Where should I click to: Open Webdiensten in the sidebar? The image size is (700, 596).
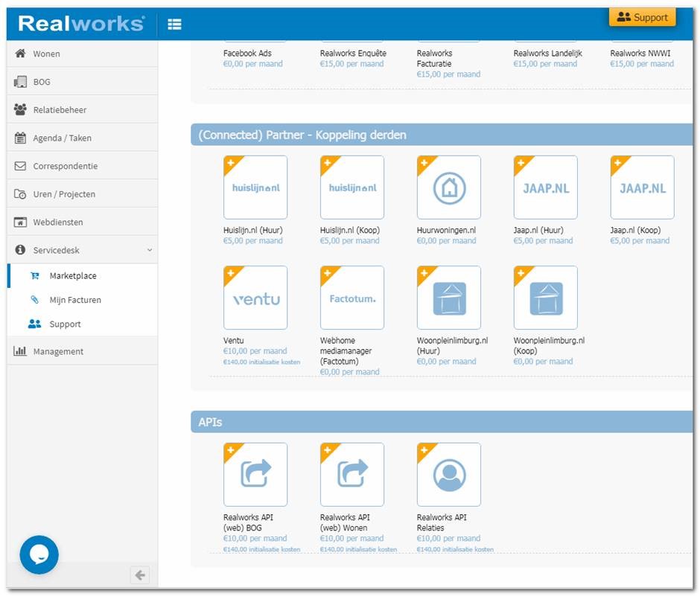tap(82, 222)
